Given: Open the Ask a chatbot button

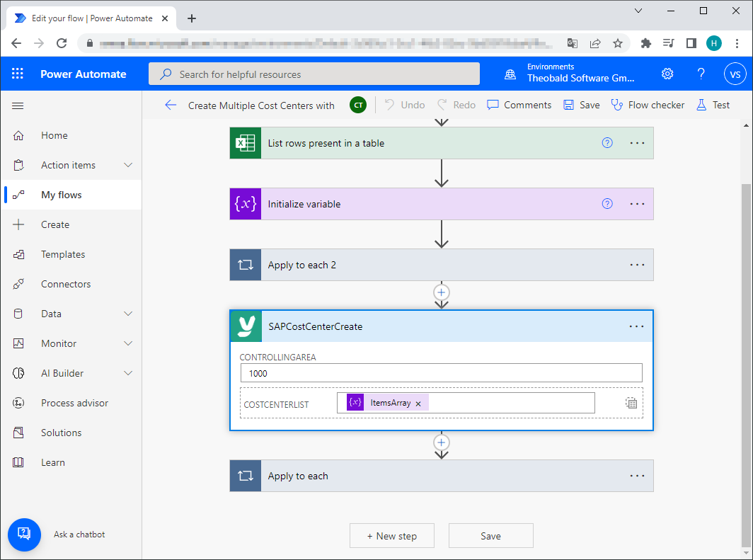Looking at the screenshot, I should [x=24, y=535].
